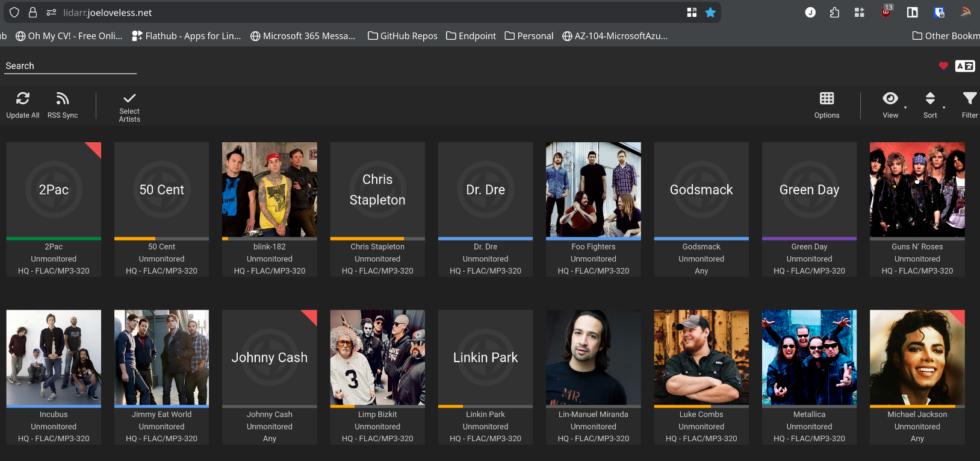The width and height of the screenshot is (980, 461).
Task: Click the red heart donate icon
Action: click(x=943, y=66)
